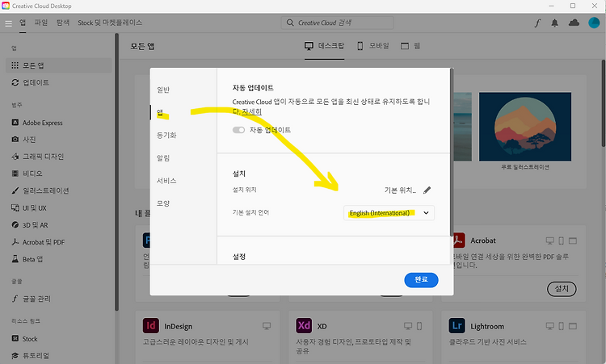Screen dimensions: 606x364
Task: Click the preferences dialog scrollbar
Action: pyautogui.click(x=452, y=153)
